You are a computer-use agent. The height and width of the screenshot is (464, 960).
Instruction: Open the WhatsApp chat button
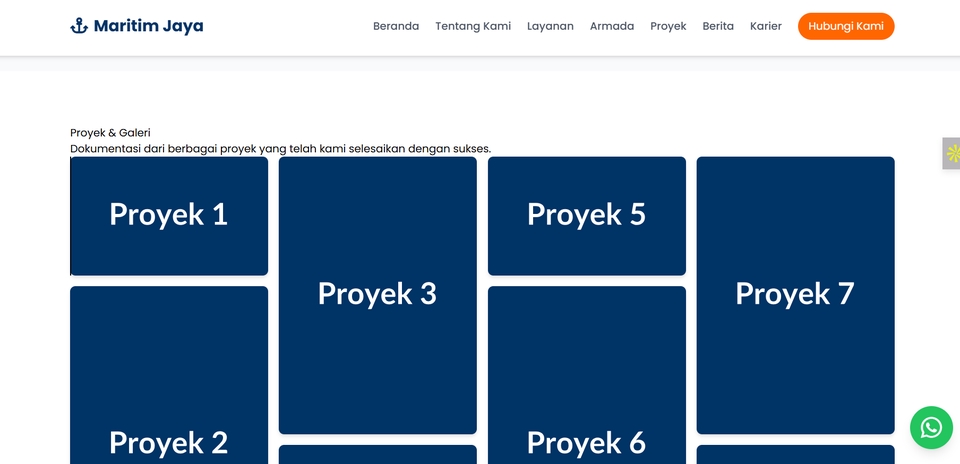point(931,427)
